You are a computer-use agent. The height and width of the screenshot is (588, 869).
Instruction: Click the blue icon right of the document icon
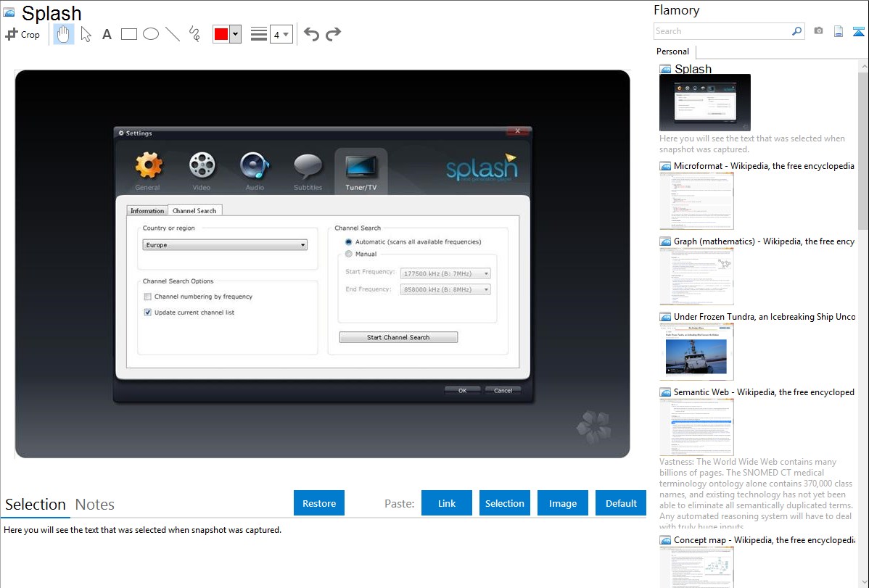pyautogui.click(x=858, y=31)
